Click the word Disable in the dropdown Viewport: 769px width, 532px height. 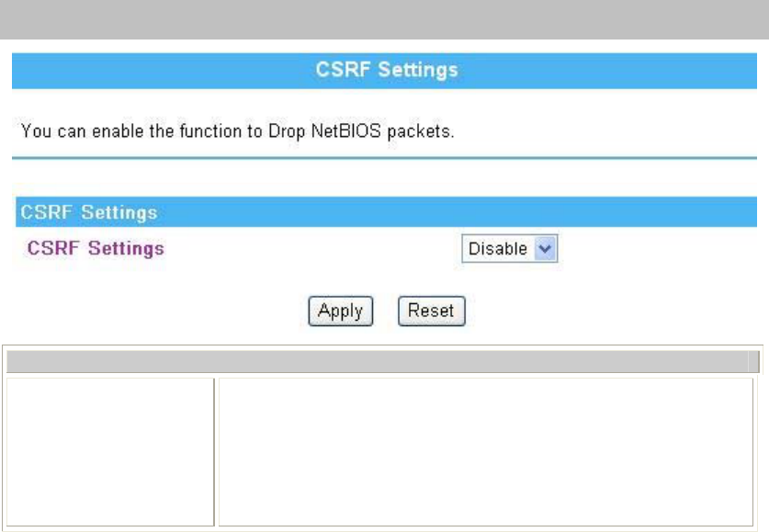(498, 249)
